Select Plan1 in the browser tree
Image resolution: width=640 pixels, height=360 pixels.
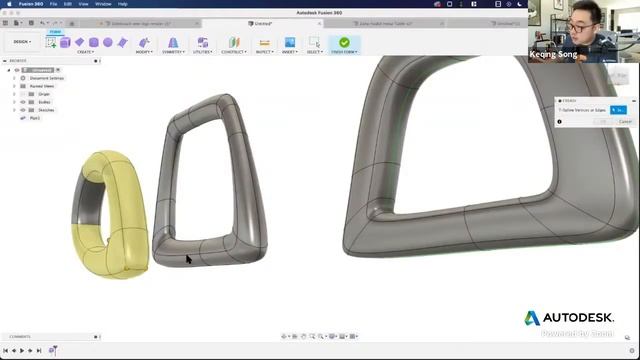pos(35,118)
